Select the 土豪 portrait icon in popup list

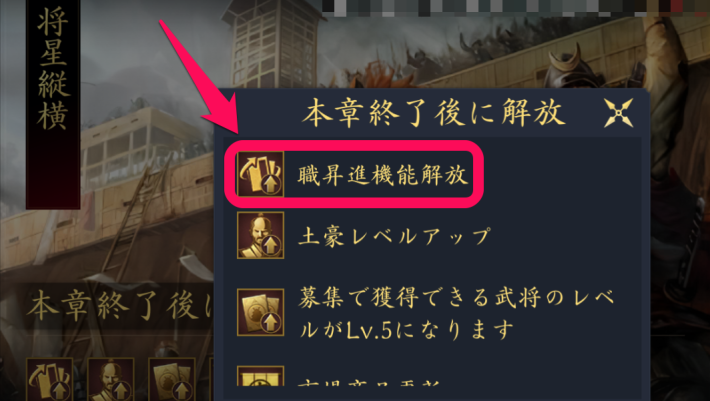point(261,235)
